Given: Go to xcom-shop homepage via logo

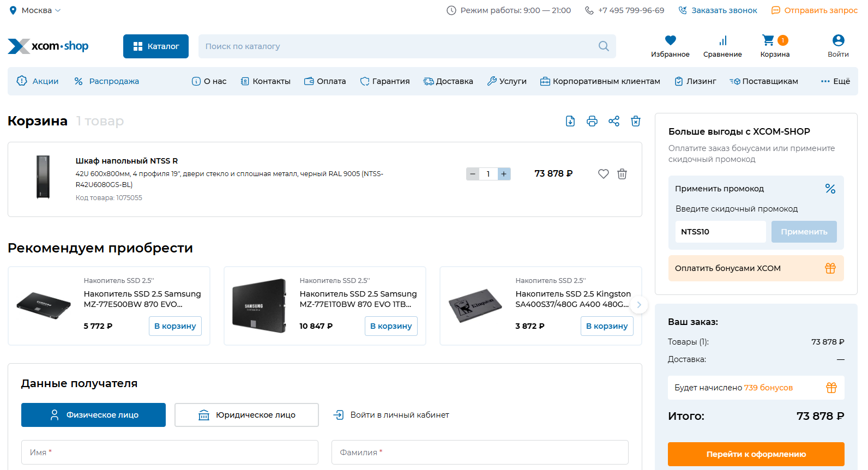Looking at the screenshot, I should (x=48, y=46).
